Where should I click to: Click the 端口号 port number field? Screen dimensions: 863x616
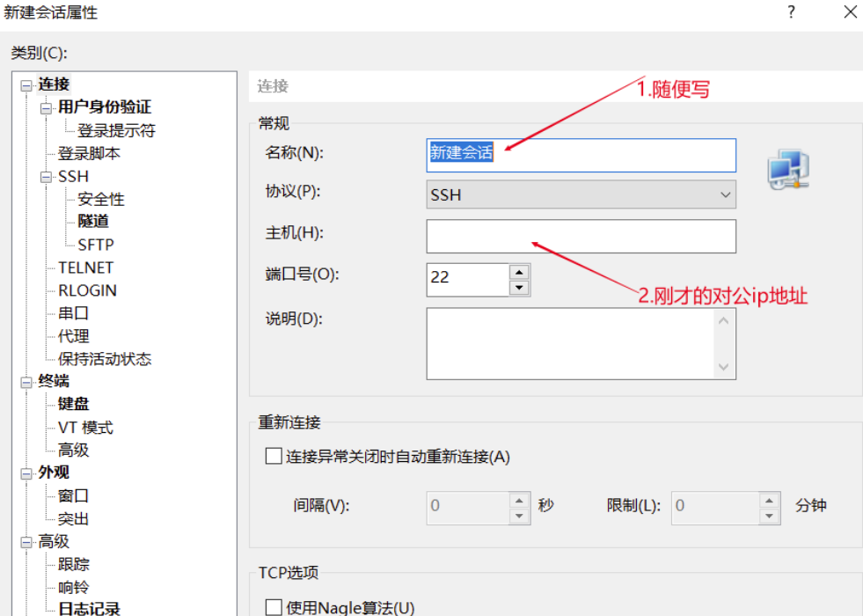tap(468, 280)
